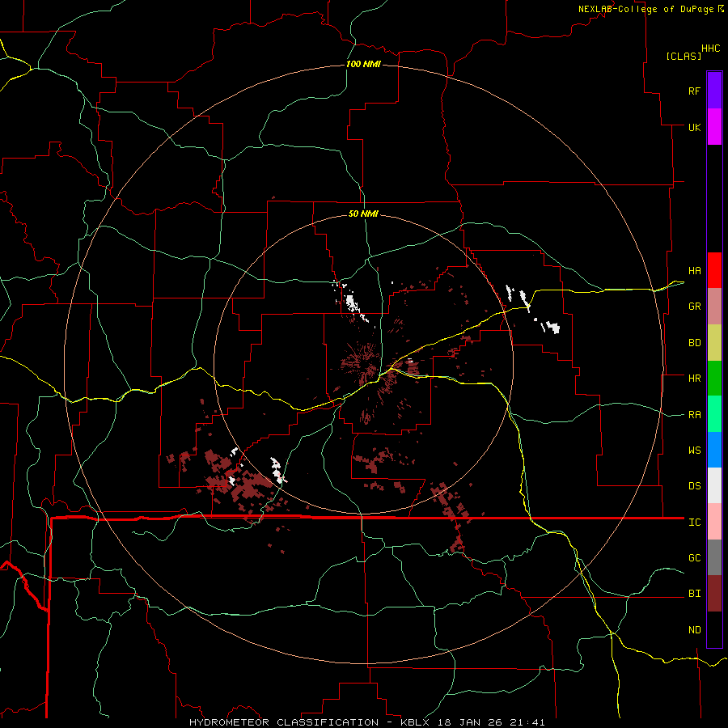Screen dimensions: 728x728
Task: Click the GC legend label
Action: tap(694, 558)
